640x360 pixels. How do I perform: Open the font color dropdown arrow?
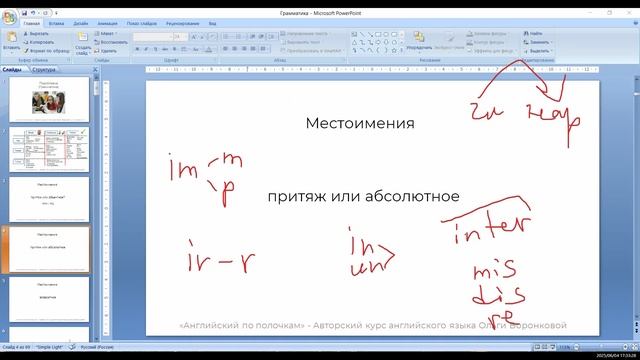click(215, 49)
